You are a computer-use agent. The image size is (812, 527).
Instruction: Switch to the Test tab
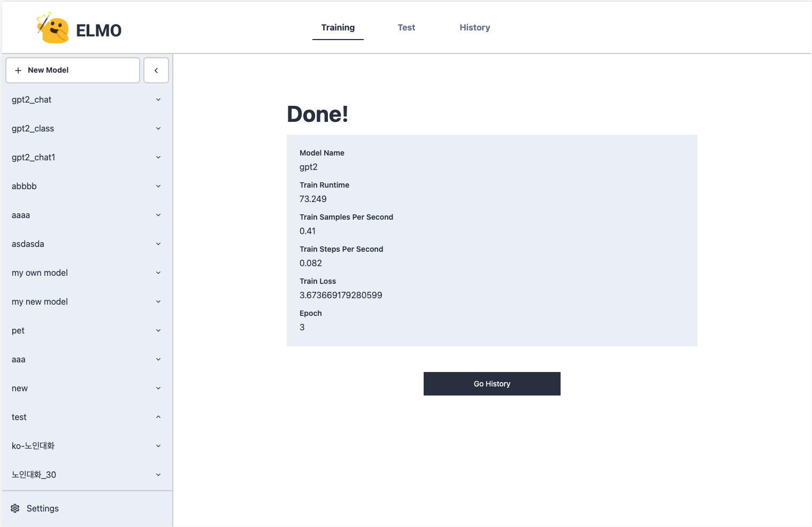click(406, 27)
